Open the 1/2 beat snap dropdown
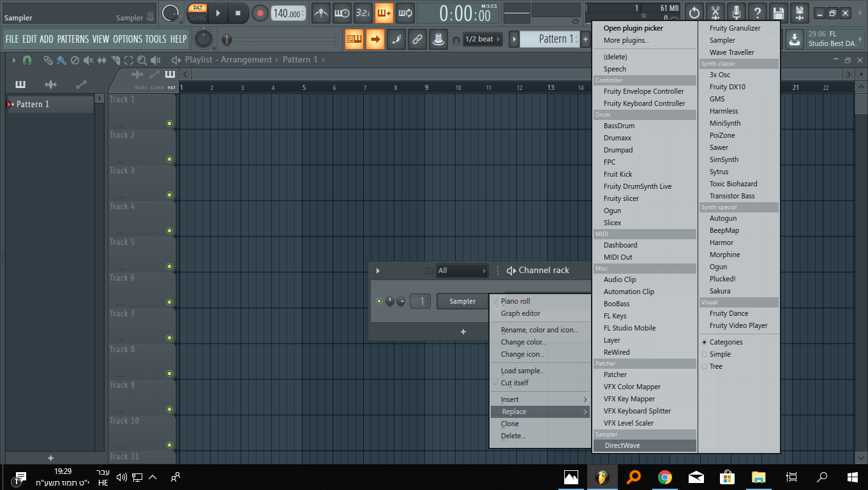 coord(484,39)
